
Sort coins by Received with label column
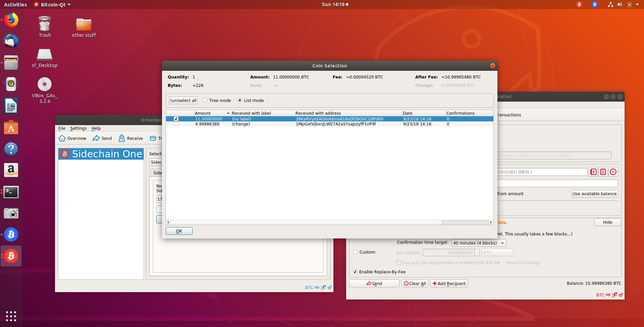pyautogui.click(x=263, y=113)
